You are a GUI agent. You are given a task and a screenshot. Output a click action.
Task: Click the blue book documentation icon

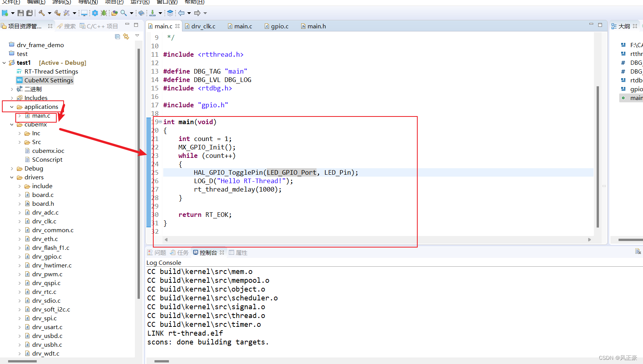(141, 13)
